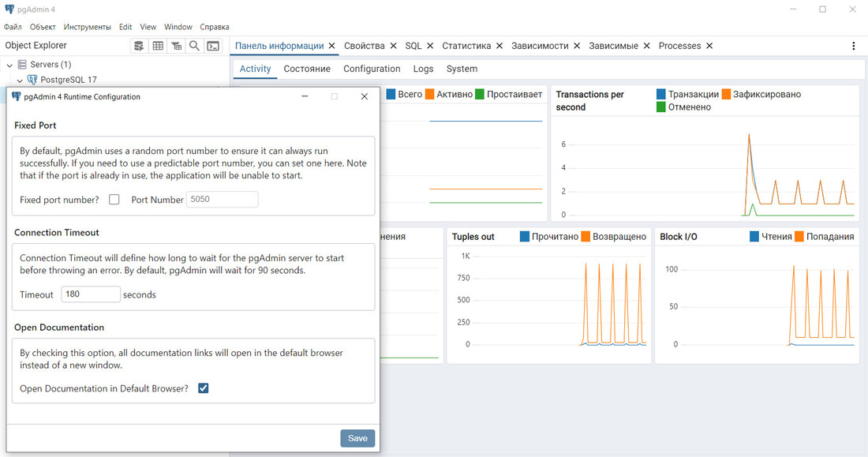Click the Timeout seconds input field
The image size is (868, 457).
tap(91, 294)
